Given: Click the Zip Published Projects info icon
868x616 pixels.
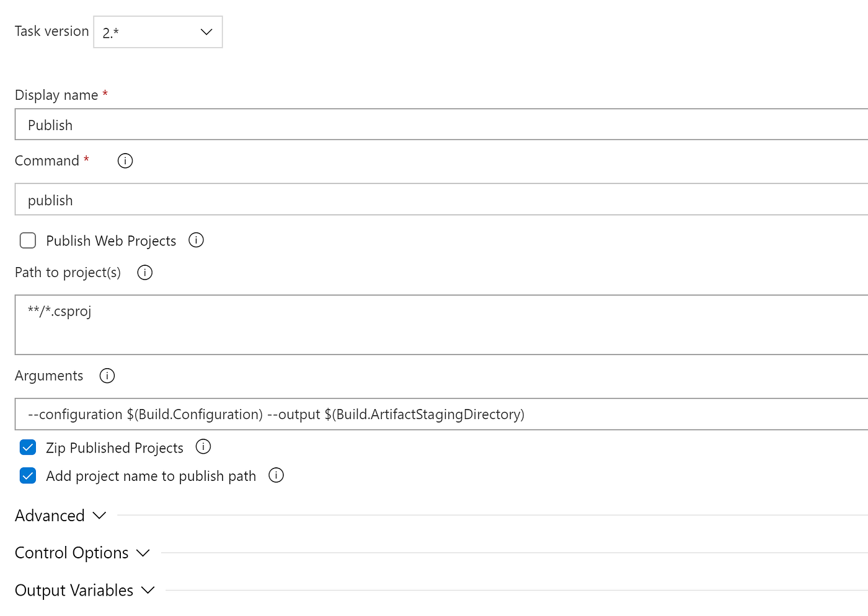Looking at the screenshot, I should pos(203,447).
